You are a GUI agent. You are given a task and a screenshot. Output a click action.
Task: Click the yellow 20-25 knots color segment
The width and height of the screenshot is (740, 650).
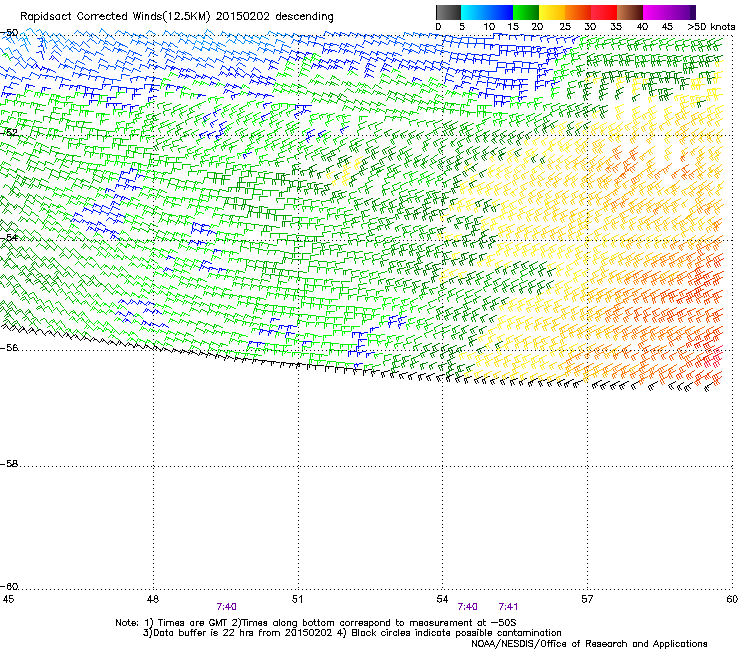552,12
